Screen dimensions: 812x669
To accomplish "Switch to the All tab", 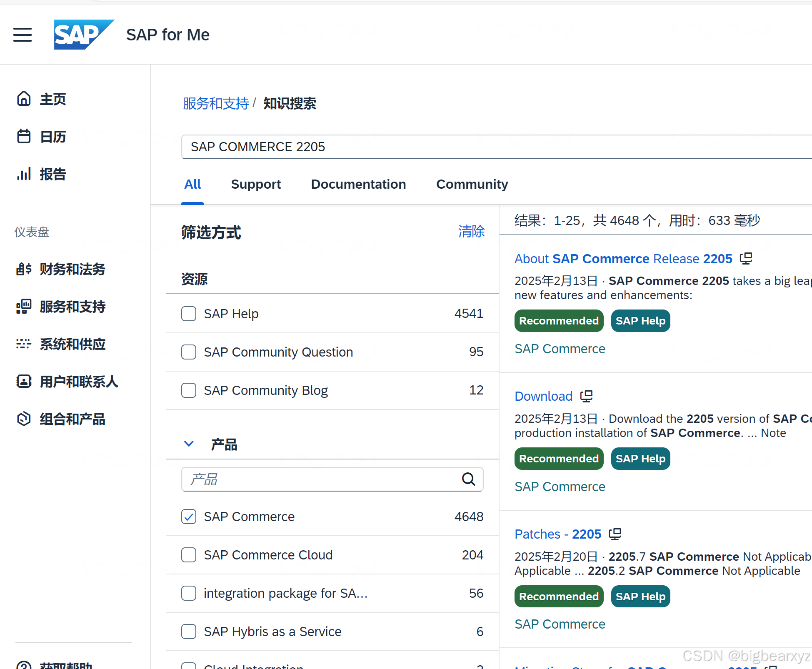I will coord(192,184).
